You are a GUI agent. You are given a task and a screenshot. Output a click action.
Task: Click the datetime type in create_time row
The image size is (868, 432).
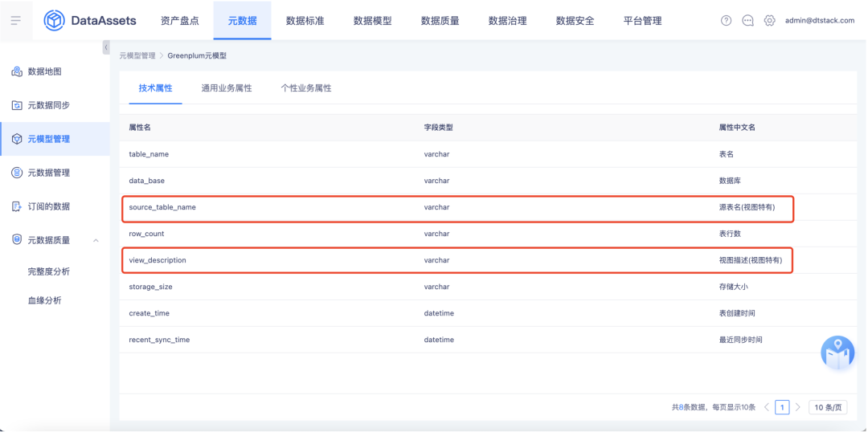click(x=439, y=313)
